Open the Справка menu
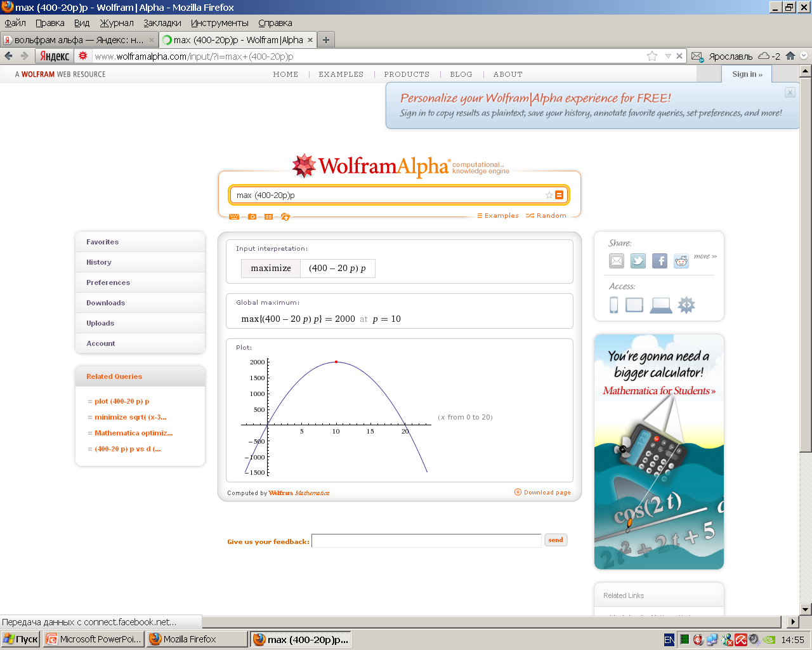 point(275,23)
